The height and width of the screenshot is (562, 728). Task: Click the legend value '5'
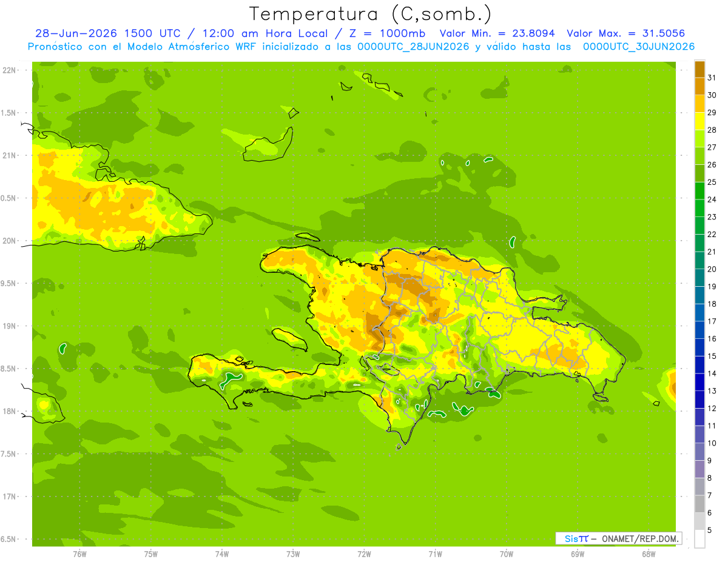[709, 530]
